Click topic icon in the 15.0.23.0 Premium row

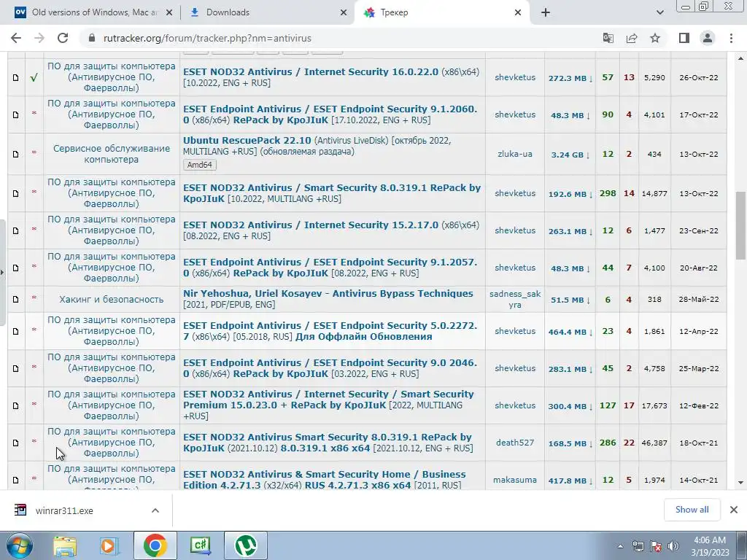click(x=16, y=405)
